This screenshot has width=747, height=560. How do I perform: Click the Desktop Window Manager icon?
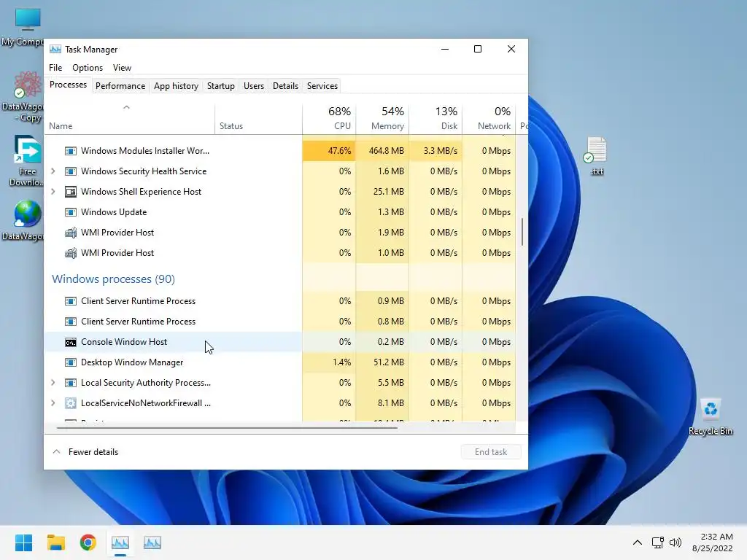pyautogui.click(x=71, y=363)
